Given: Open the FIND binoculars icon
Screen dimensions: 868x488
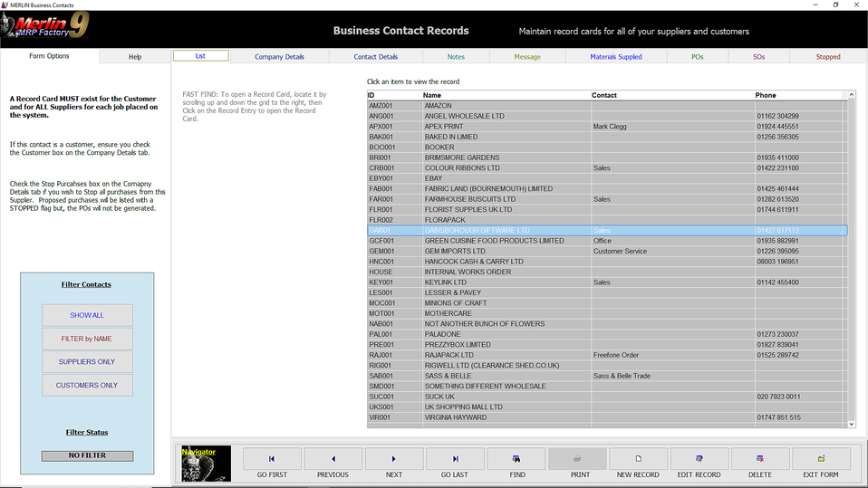Looking at the screenshot, I should click(x=516, y=459).
